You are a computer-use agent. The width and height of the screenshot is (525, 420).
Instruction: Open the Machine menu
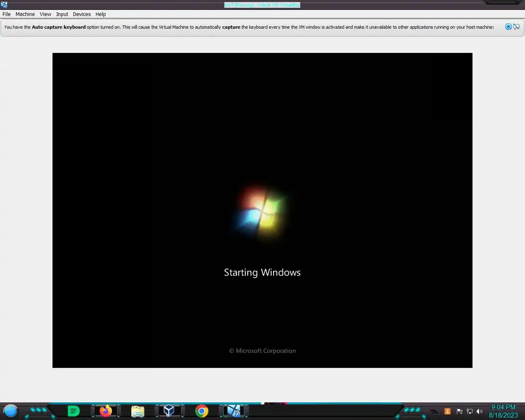[x=25, y=14]
